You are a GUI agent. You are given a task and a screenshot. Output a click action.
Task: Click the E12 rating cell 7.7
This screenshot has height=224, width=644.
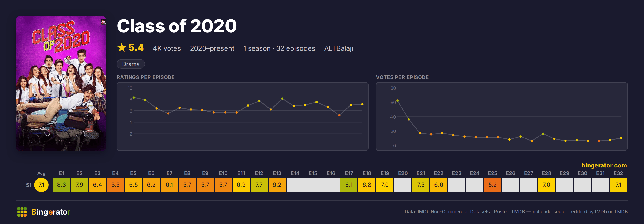tap(259, 185)
